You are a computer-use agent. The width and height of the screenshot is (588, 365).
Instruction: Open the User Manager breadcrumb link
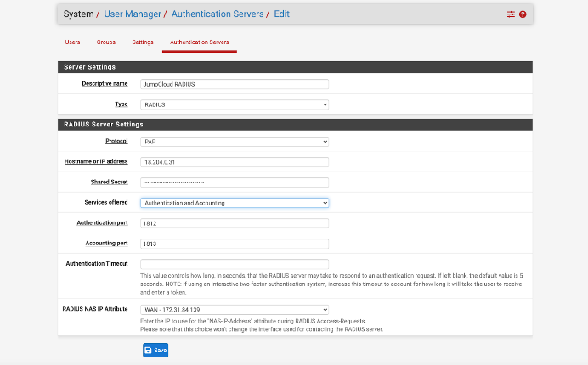133,14
